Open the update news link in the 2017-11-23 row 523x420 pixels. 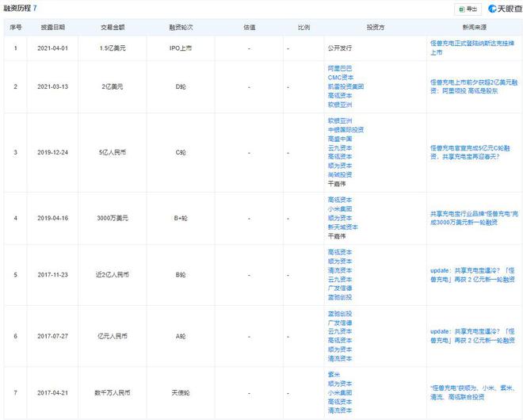coord(472,274)
